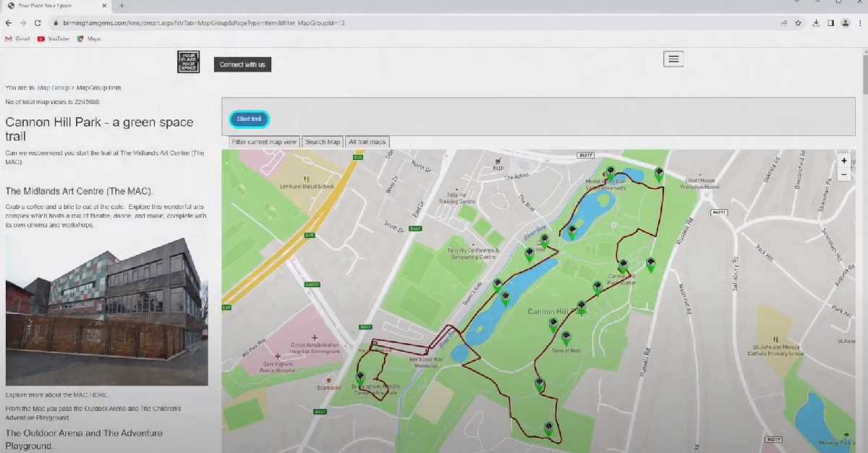Zoom in using the map plus button
This screenshot has height=453, width=868.
pyautogui.click(x=843, y=161)
